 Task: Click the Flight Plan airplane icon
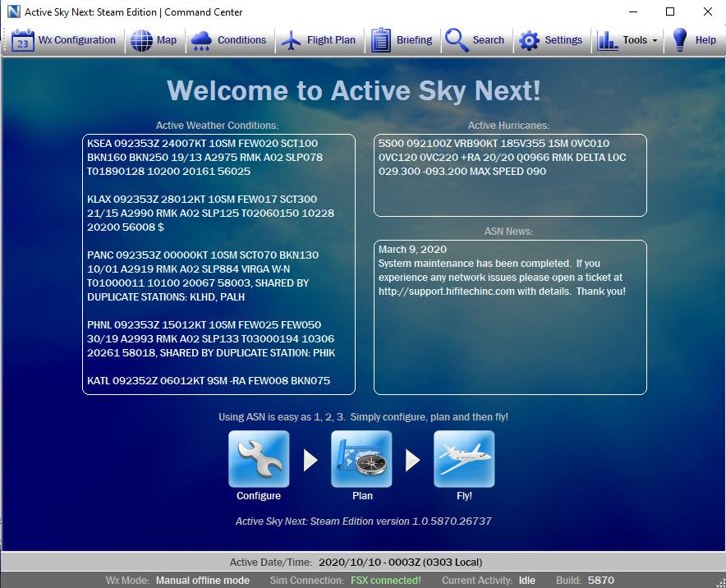click(x=291, y=40)
